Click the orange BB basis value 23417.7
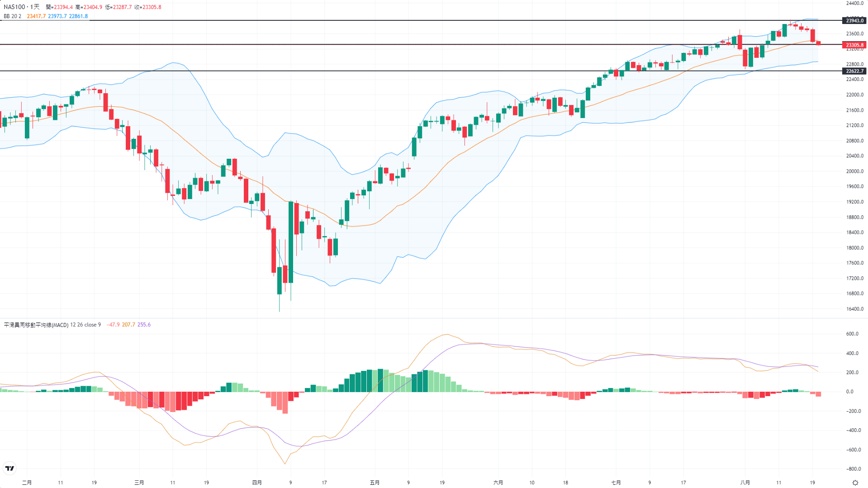 click(x=36, y=16)
